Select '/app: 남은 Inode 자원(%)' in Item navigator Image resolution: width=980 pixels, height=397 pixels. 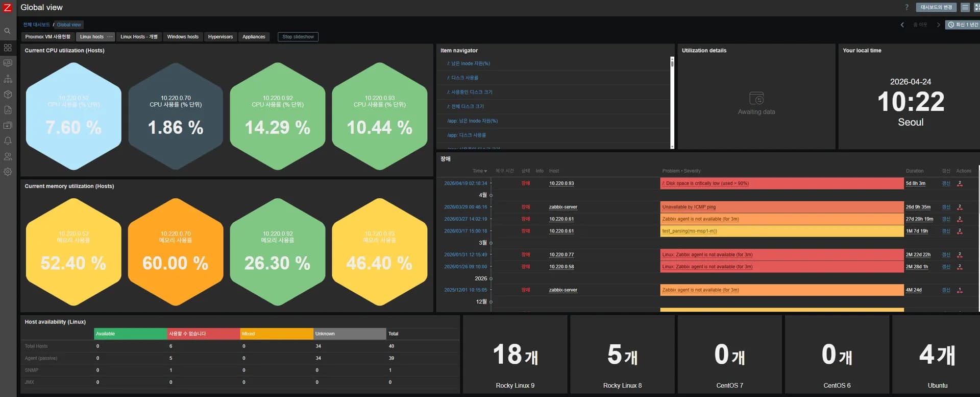coord(473,121)
